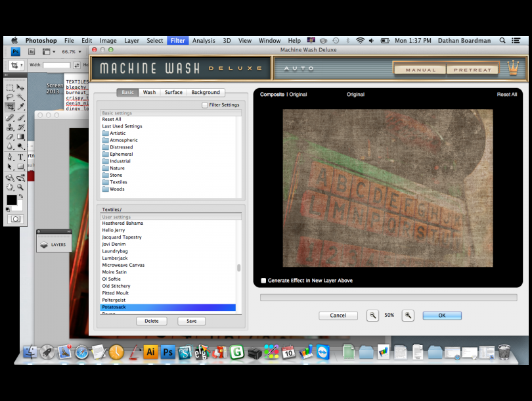
Task: Cancel the Machine Wash dialog
Action: [x=338, y=316]
